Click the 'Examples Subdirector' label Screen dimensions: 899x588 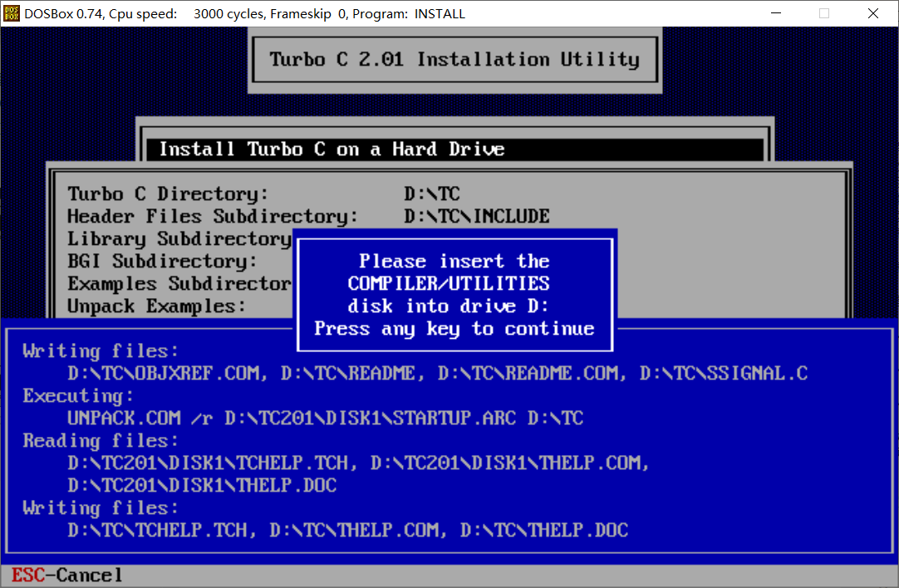[x=179, y=284]
